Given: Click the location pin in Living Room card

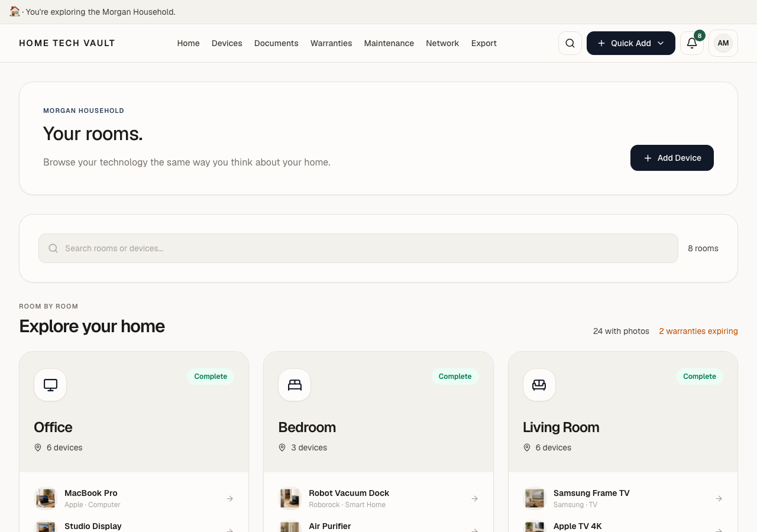Looking at the screenshot, I should coord(527,447).
